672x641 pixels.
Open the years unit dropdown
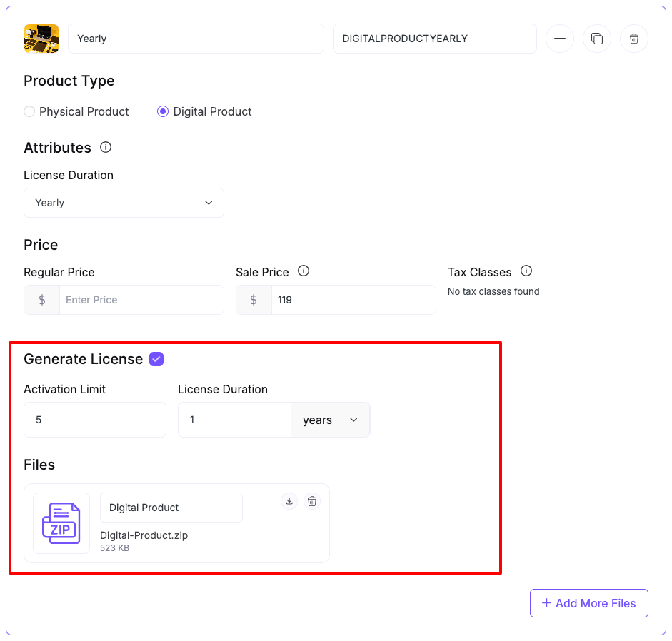331,420
